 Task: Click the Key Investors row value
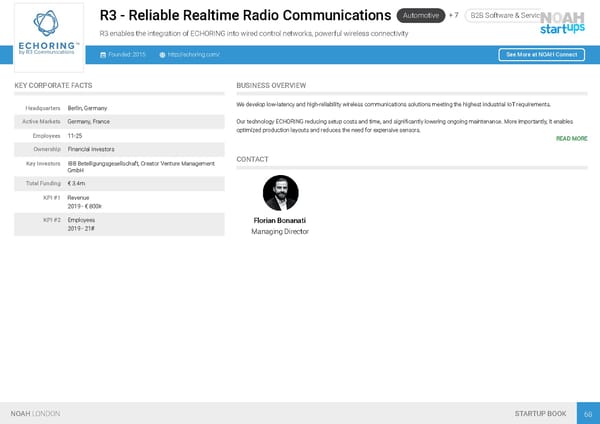140,166
